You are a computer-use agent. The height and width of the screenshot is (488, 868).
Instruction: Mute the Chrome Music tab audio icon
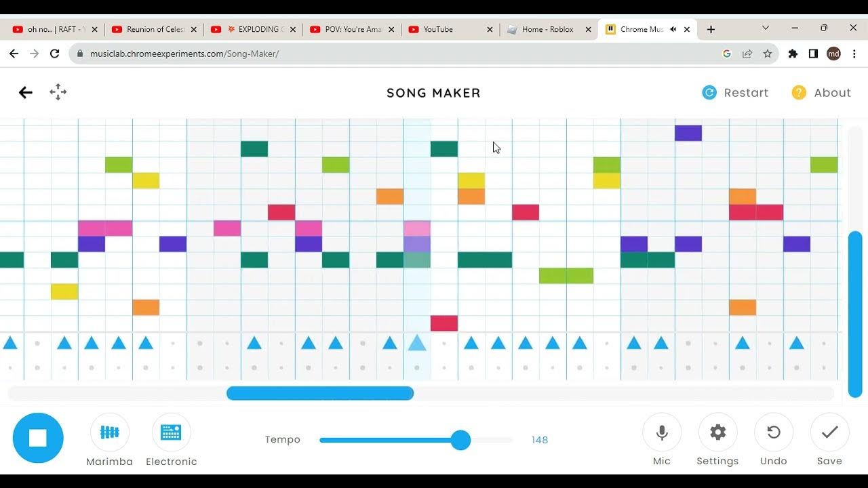point(673,29)
